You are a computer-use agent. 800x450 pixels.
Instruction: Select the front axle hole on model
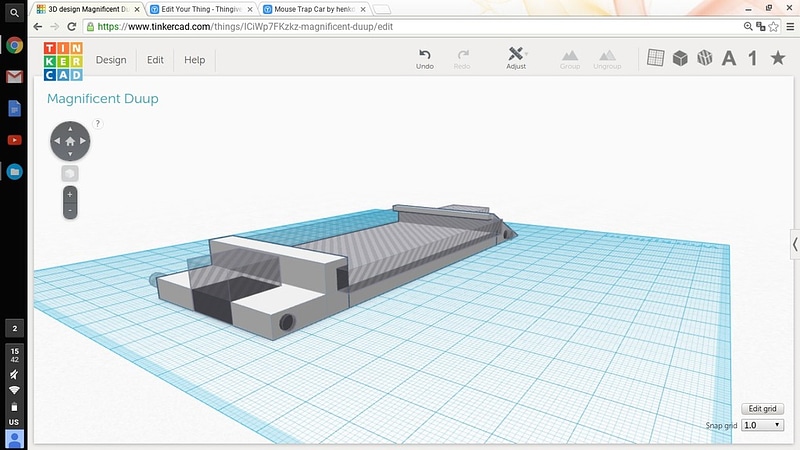[286, 322]
